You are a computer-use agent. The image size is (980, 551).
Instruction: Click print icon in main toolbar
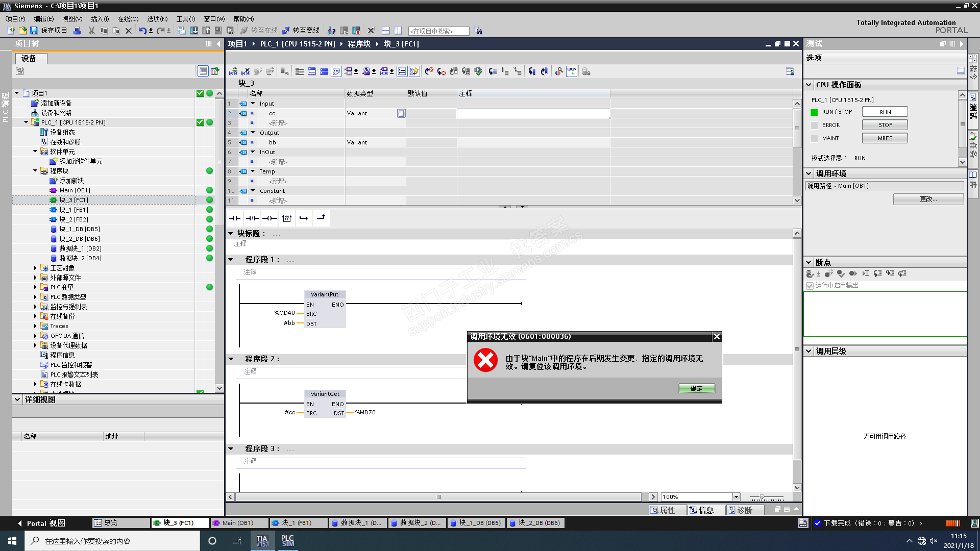tap(77, 31)
